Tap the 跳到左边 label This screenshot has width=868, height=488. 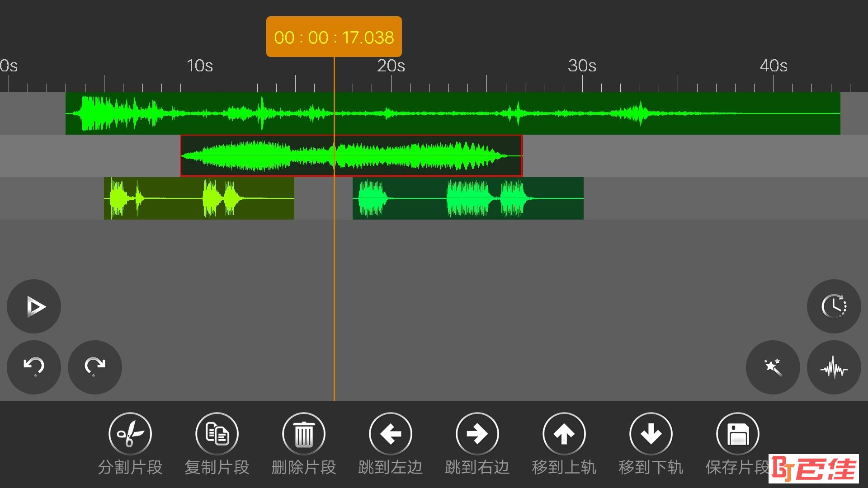point(391,467)
